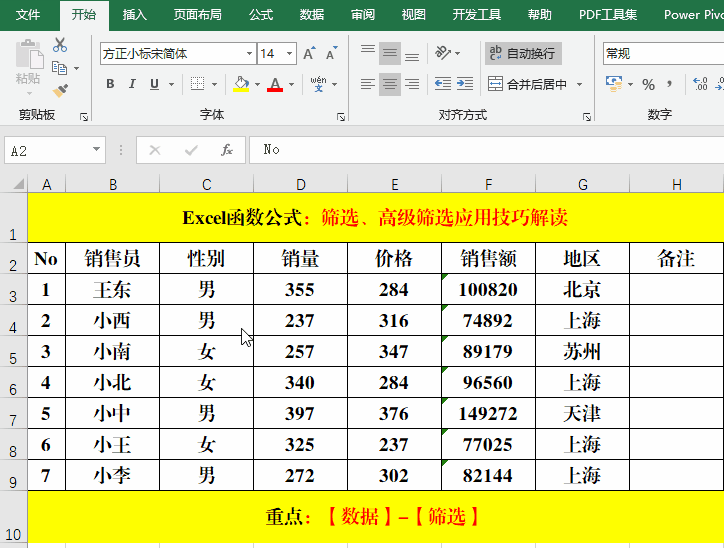Click the Insert Function fx icon
724x548 pixels.
pos(227,150)
